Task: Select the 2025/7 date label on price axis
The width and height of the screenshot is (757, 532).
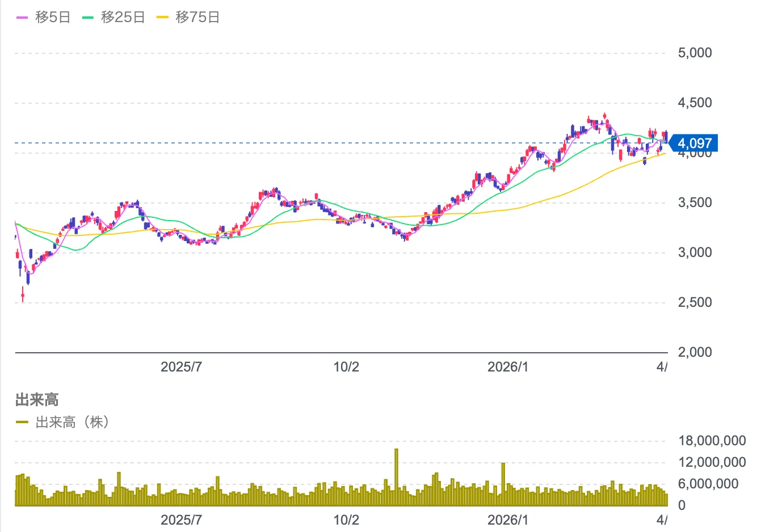Action: (181, 366)
